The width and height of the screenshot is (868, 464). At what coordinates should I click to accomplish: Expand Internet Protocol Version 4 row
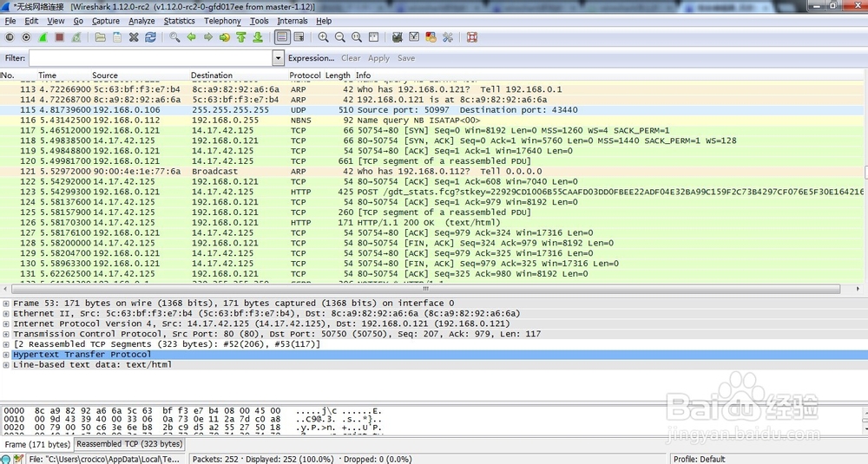pos(6,324)
